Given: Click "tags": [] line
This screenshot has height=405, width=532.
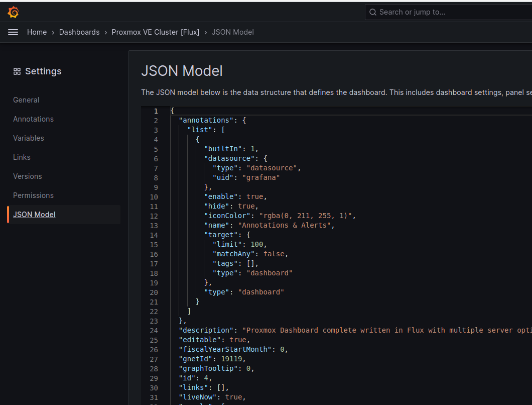Looking at the screenshot, I should click(235, 263).
